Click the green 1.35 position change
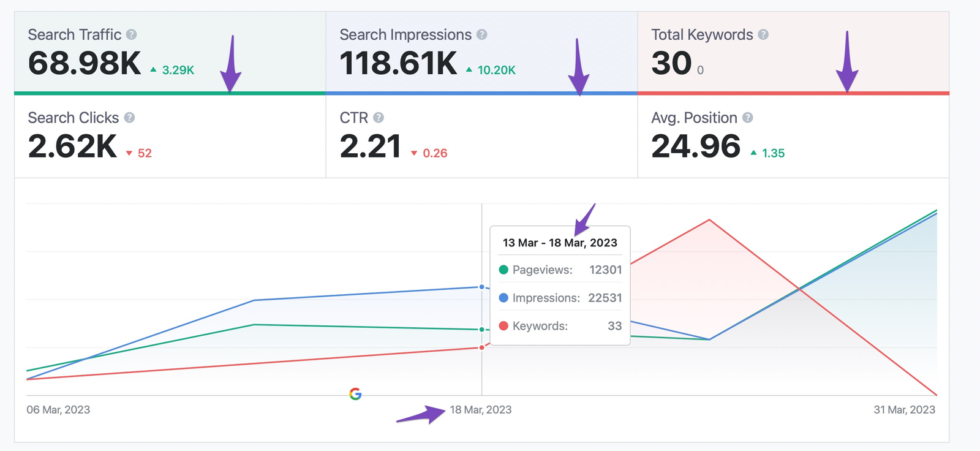The image size is (980, 451). click(767, 153)
